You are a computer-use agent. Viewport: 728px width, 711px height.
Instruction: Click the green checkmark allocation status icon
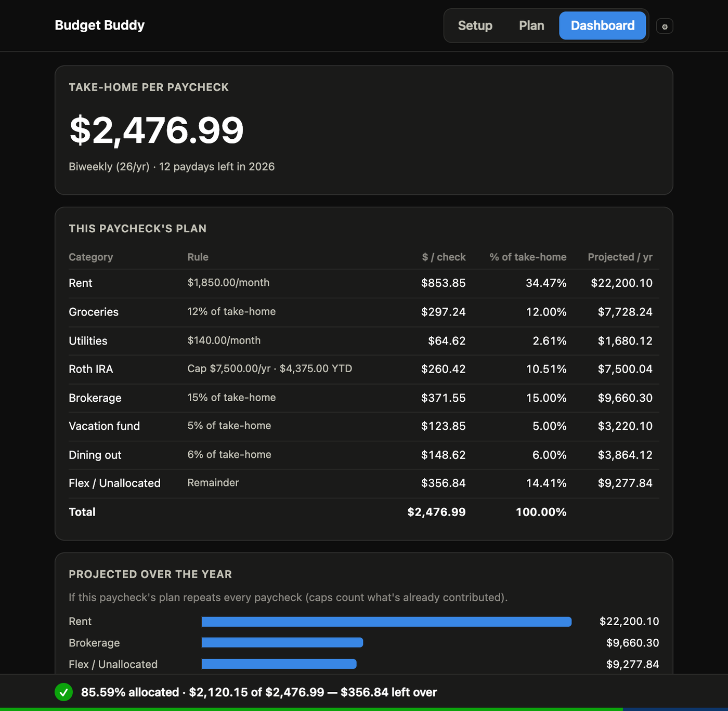point(64,692)
